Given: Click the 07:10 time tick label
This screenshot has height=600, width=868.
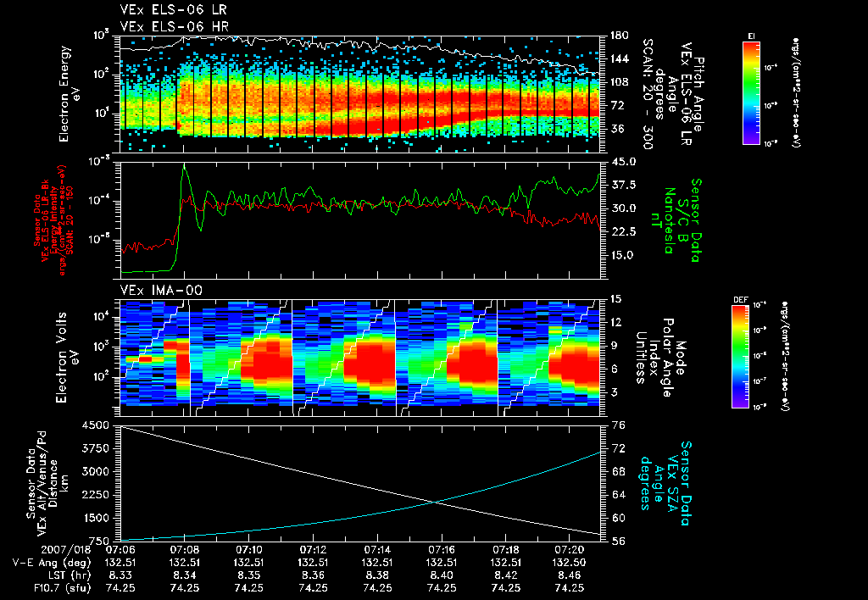Looking at the screenshot, I should coord(248,550).
